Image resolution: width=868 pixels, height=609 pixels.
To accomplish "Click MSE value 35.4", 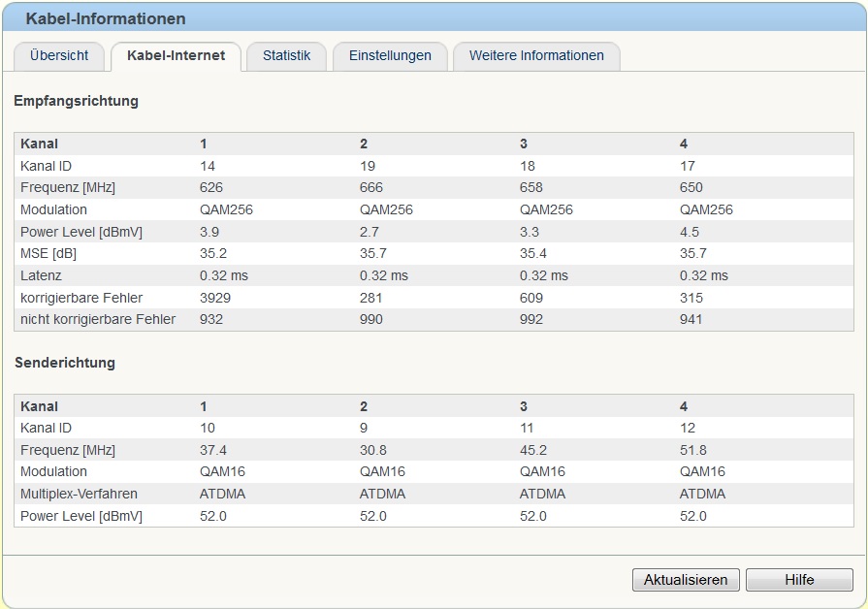I will [533, 253].
